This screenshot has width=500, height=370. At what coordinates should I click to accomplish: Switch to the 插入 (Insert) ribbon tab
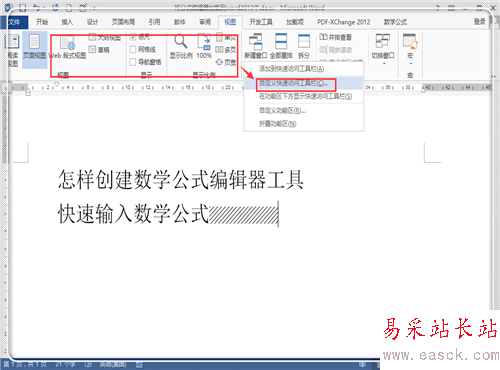(67, 22)
